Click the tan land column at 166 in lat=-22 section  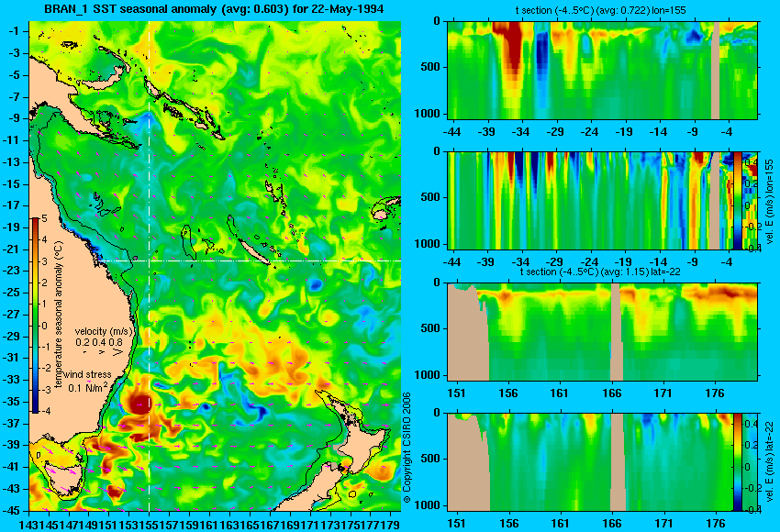tap(617, 332)
